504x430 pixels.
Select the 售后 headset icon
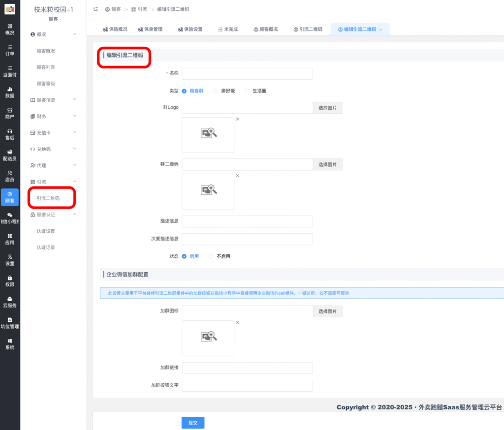click(10, 134)
